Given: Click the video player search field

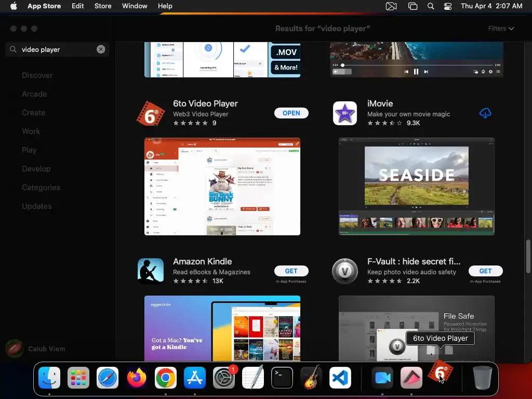Looking at the screenshot, I should tap(57, 49).
